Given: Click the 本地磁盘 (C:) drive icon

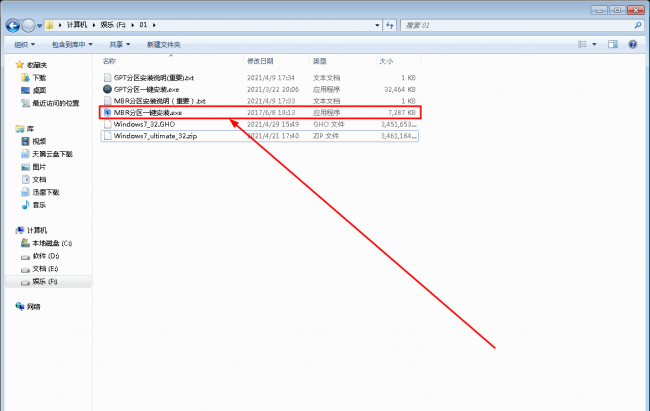Looking at the screenshot, I should pyautogui.click(x=25, y=243).
